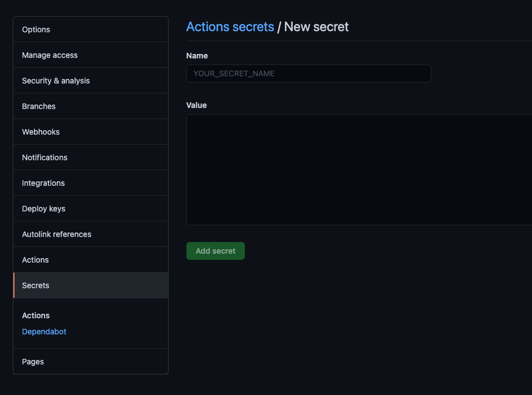532x395 pixels.
Task: Open Autolink references settings
Action: [x=91, y=234]
